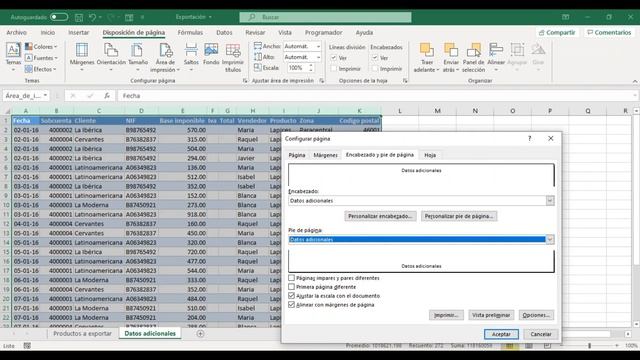Choose a Fondo sheet background

(211, 54)
